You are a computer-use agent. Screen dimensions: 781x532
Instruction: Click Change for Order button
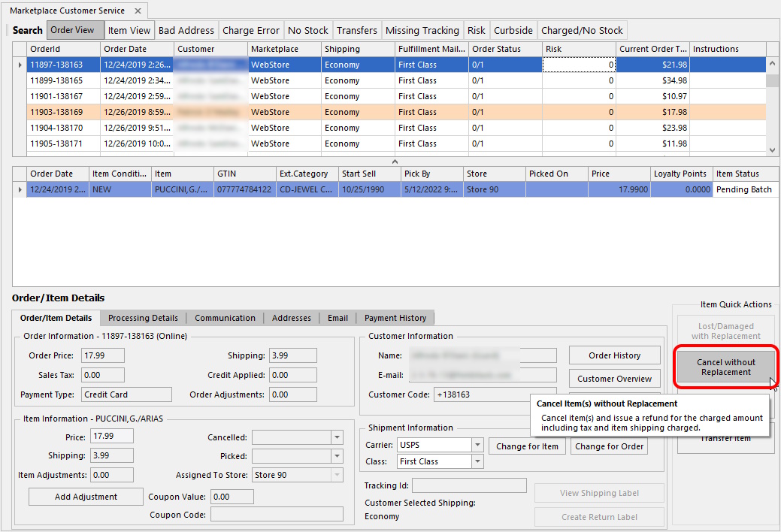click(x=609, y=446)
